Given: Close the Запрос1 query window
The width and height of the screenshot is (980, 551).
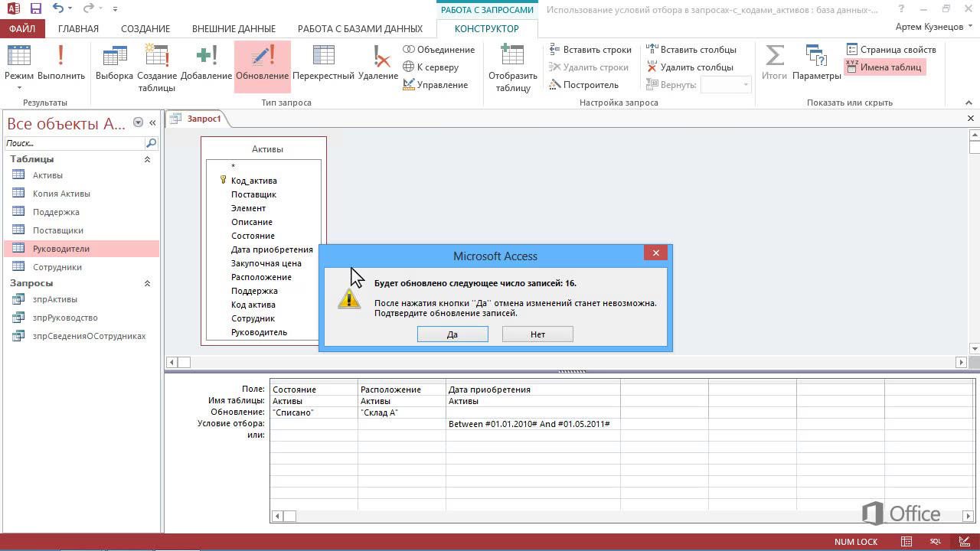Looking at the screenshot, I should tap(971, 119).
